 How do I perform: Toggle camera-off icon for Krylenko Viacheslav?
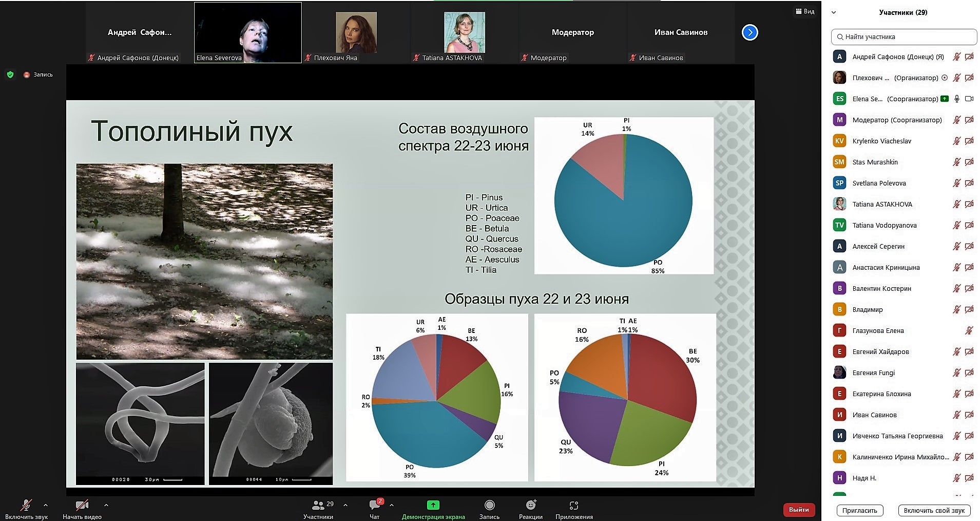tap(969, 141)
